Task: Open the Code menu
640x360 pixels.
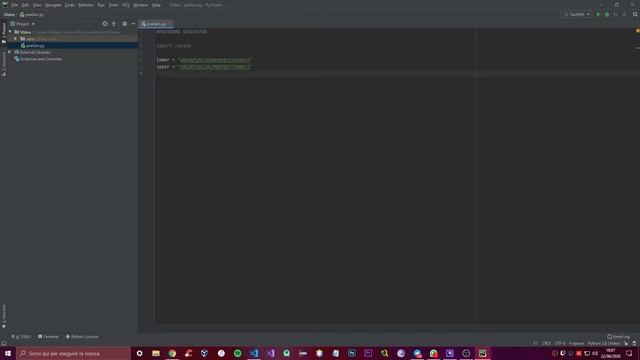Action: tap(70, 5)
